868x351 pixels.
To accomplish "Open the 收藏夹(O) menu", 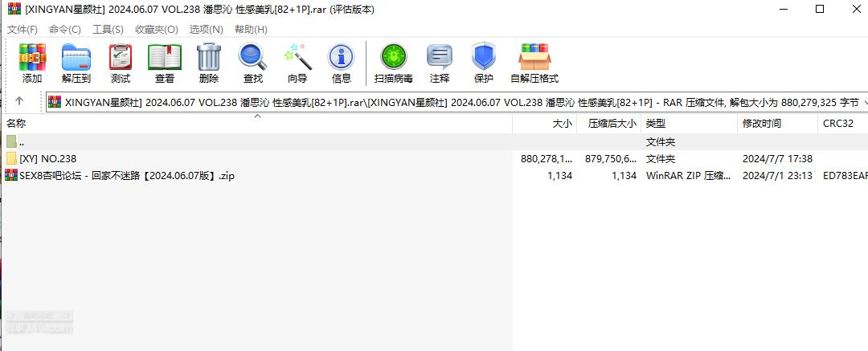I will tap(157, 30).
